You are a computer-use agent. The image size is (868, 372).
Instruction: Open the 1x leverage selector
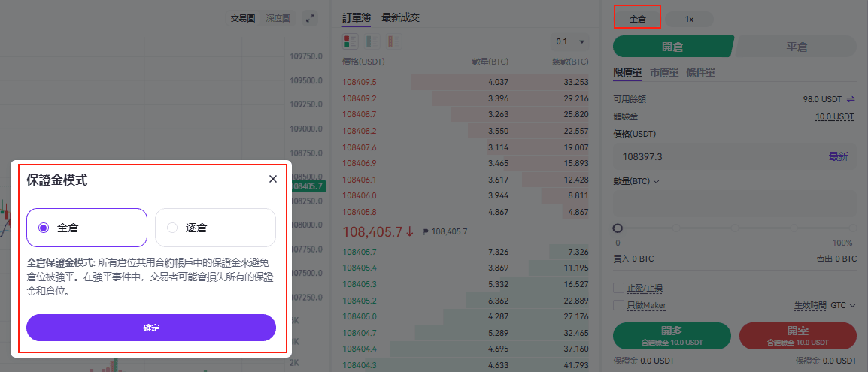(689, 19)
